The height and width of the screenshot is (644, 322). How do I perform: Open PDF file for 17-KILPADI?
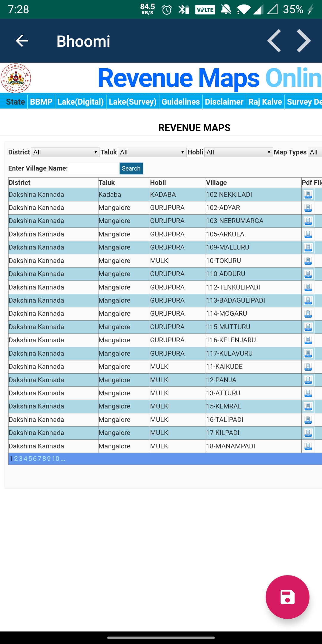click(x=308, y=433)
